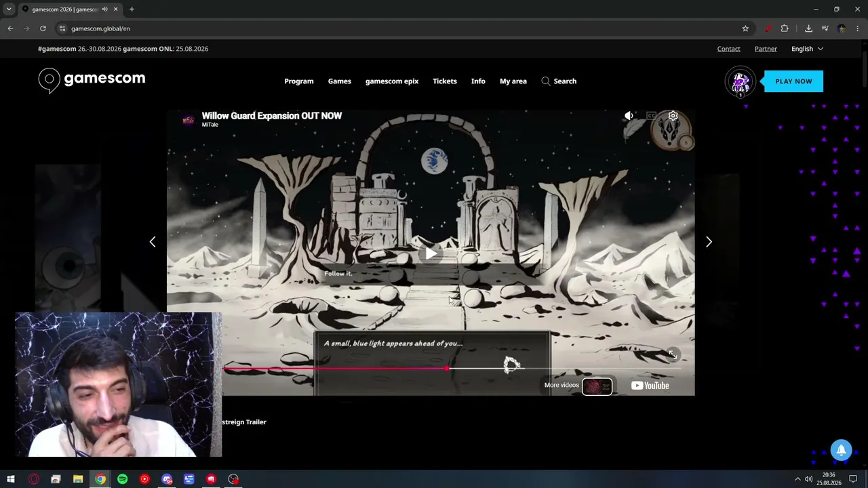Open the red pen extension
The width and height of the screenshot is (868, 488).
pyautogui.click(x=768, y=28)
